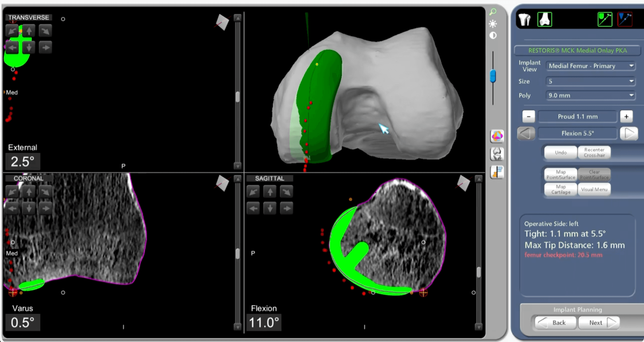Select the tibia bone icon

click(524, 20)
